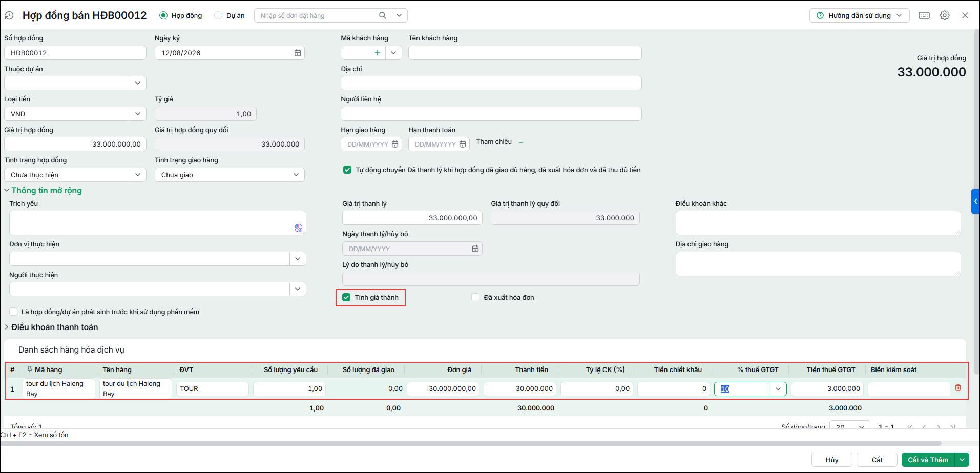Open calendar for Hạn giao hàng
The height and width of the screenshot is (473, 980).
click(395, 145)
